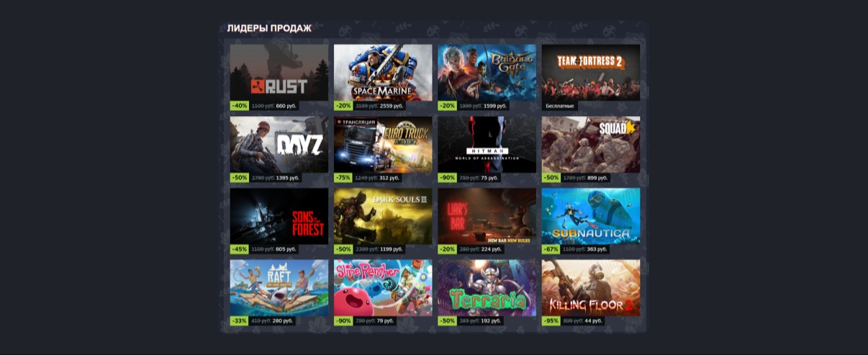Click the DayZ game thumbnail
This screenshot has height=355, width=868.
[279, 145]
